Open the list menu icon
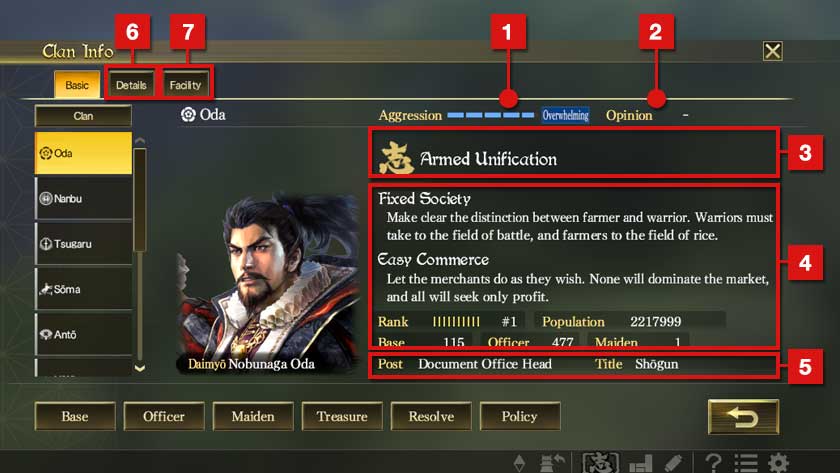The image size is (840, 473). point(746,463)
